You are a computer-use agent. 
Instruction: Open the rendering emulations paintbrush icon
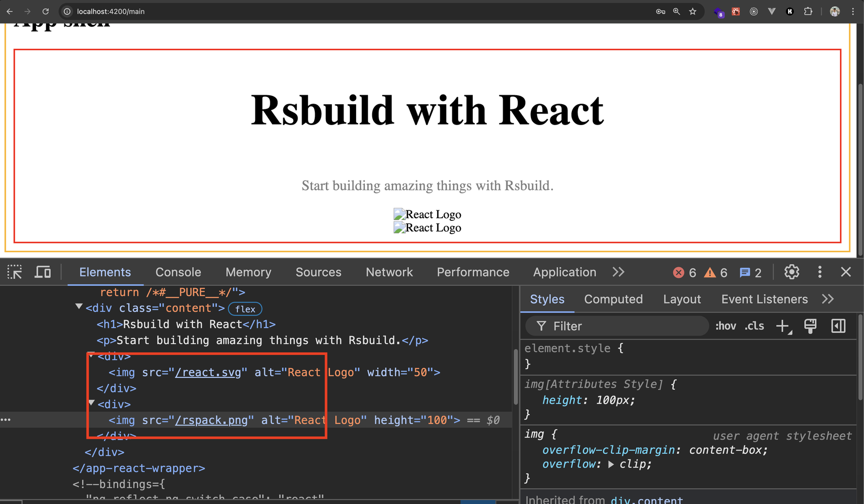click(811, 326)
